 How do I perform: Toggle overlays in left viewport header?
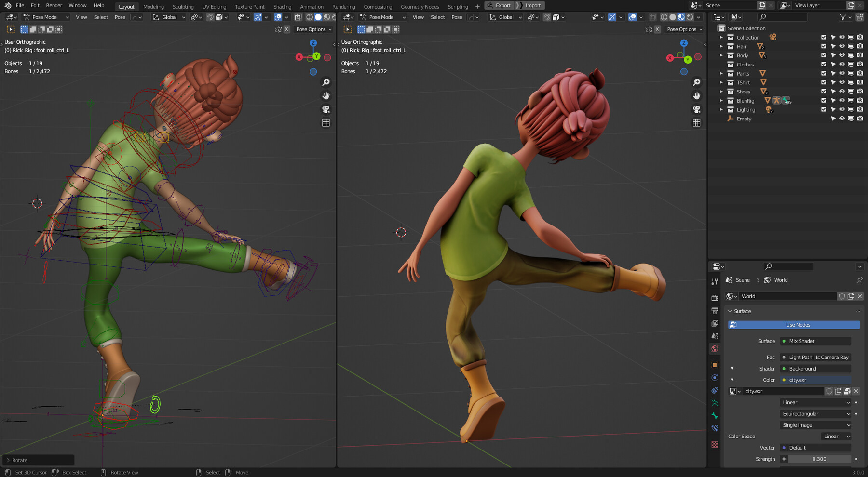(278, 17)
